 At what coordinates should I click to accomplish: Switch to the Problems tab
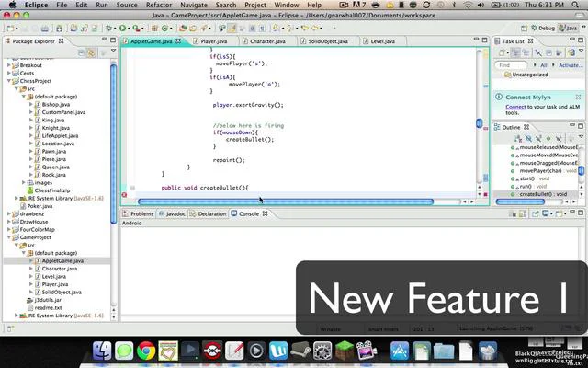point(138,213)
